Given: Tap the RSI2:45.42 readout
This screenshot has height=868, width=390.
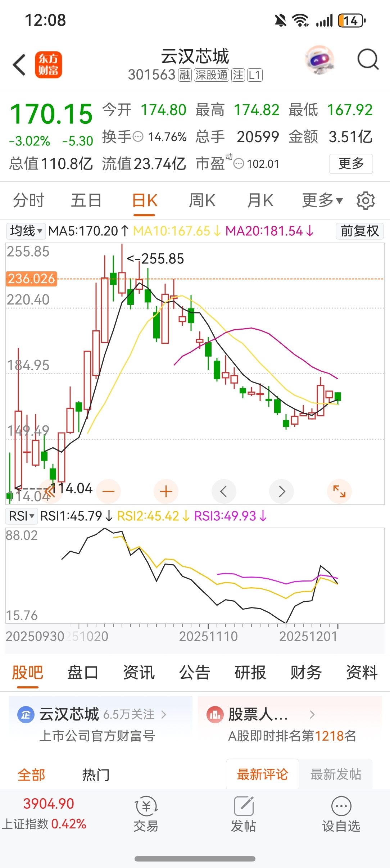Looking at the screenshot, I should click(x=154, y=516).
